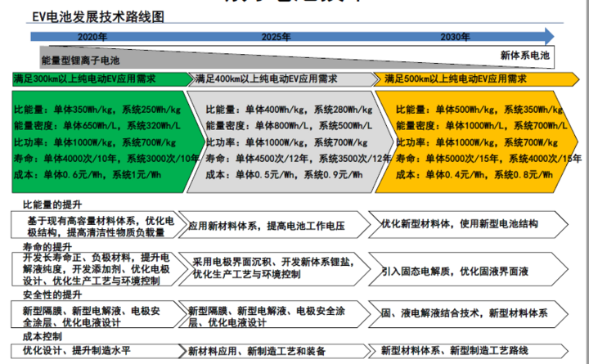The image size is (589, 364).
Task: Click the 2020年 timeline marker
Action: click(x=92, y=37)
